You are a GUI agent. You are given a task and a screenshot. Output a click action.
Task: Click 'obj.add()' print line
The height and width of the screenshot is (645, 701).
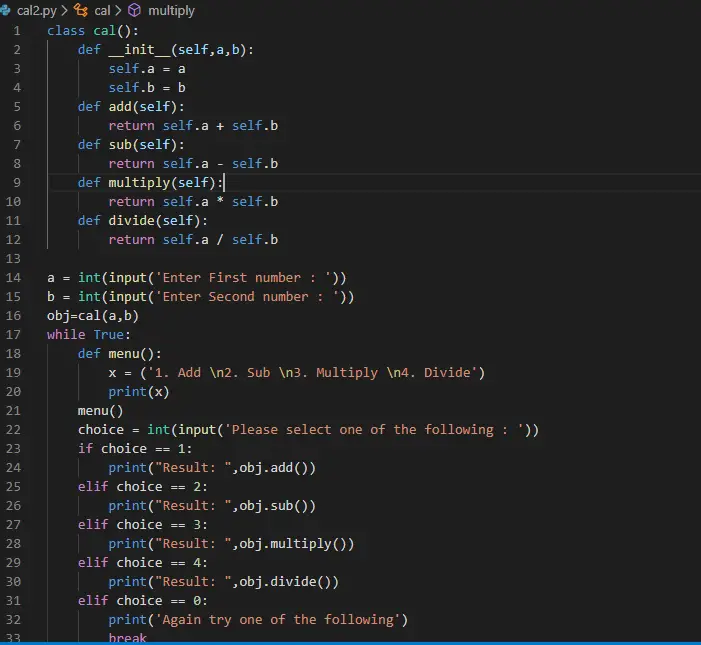pyautogui.click(x=212, y=468)
